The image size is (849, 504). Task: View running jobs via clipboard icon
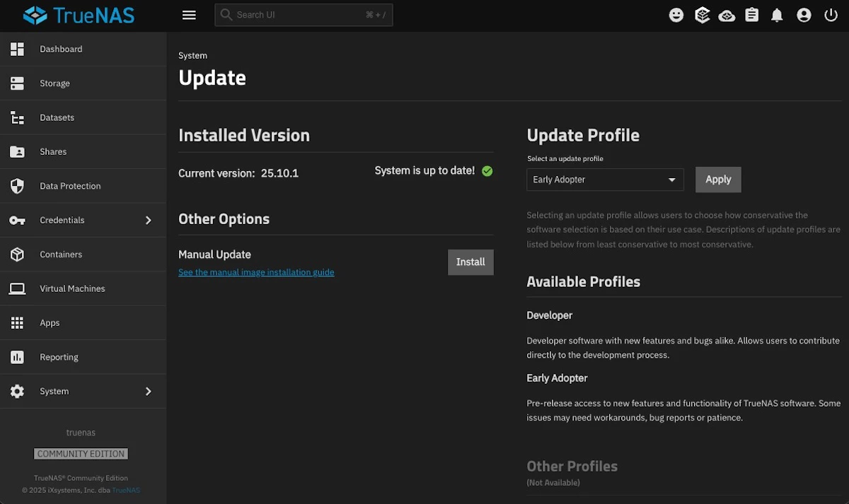[x=751, y=14]
